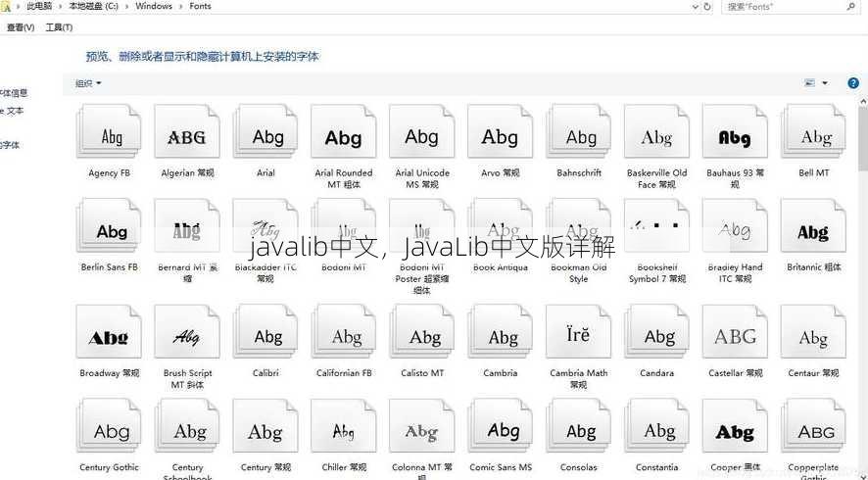Image resolution: width=868 pixels, height=480 pixels.
Task: Select the Consolas font icon
Action: pyautogui.click(x=578, y=426)
